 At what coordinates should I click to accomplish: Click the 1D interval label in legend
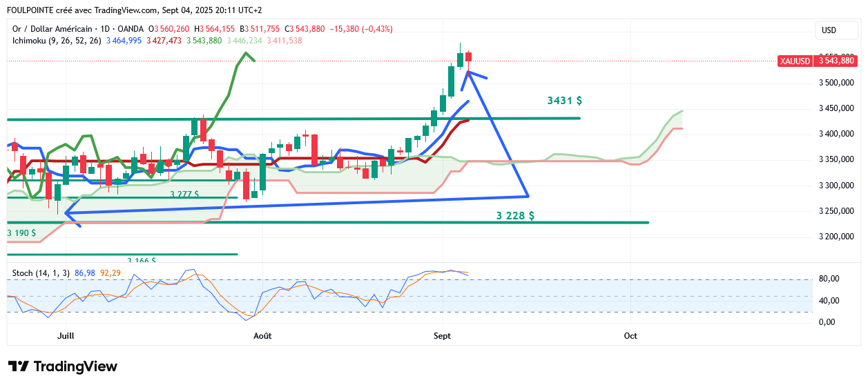click(x=106, y=29)
